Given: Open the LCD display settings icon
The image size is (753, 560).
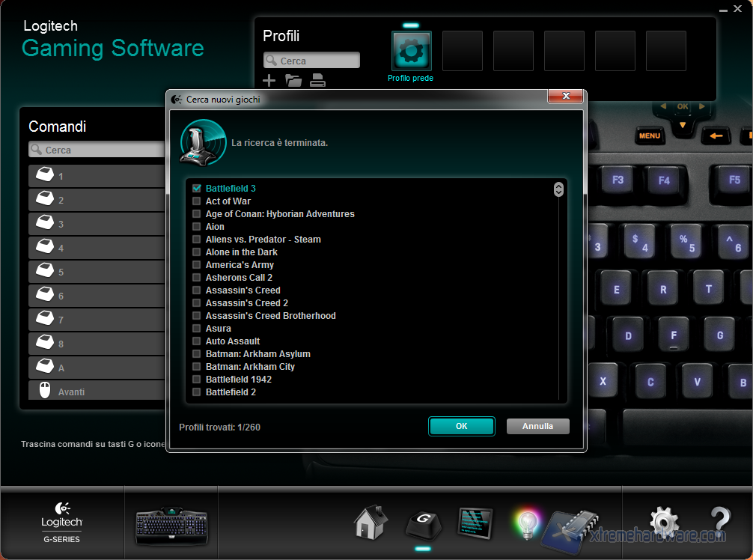Looking at the screenshot, I should [475, 521].
